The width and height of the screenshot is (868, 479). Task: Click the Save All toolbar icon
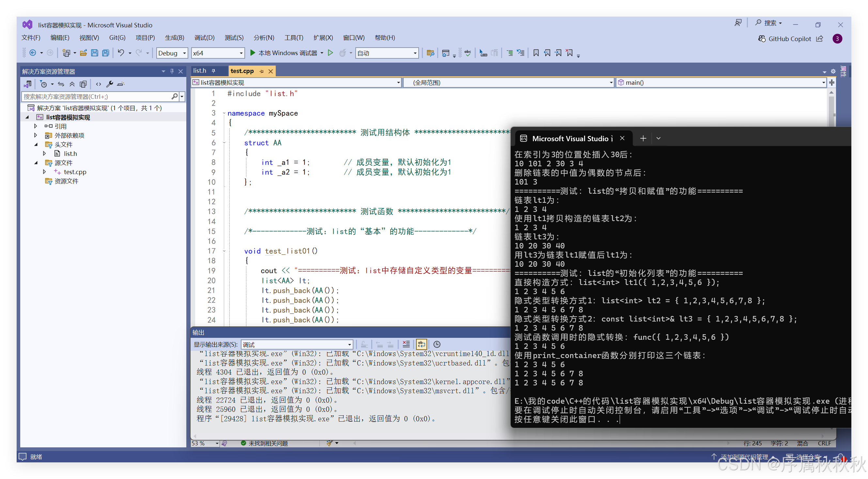(106, 53)
